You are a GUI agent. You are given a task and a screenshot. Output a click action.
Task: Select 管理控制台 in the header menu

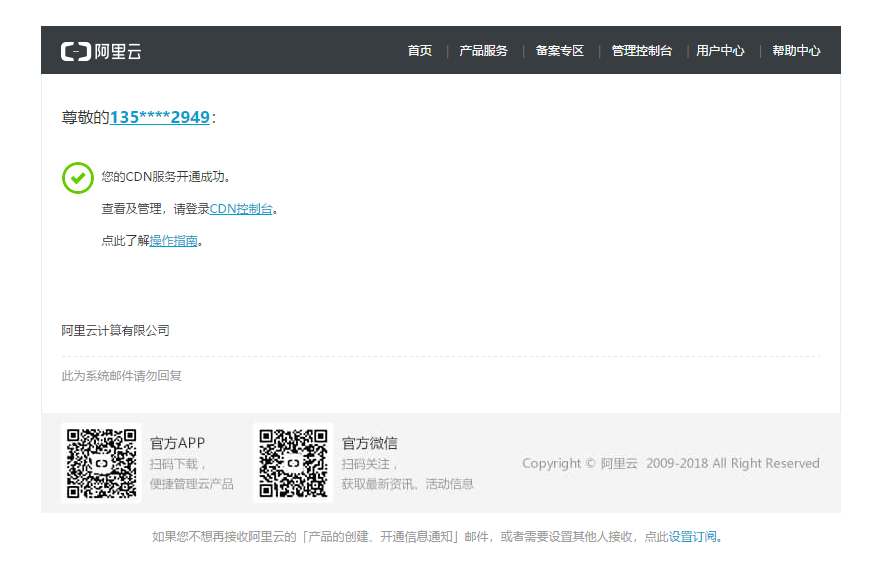642,51
